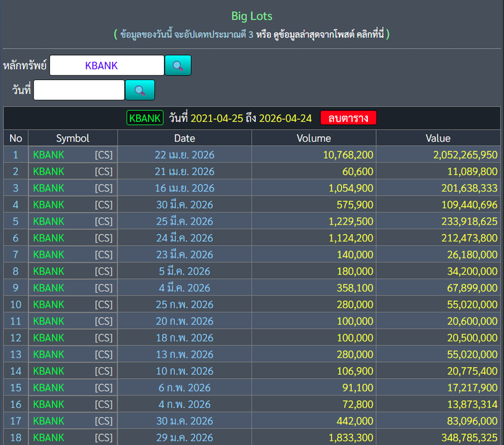
Task: Click the KBANK symbol input field
Action: pos(107,65)
